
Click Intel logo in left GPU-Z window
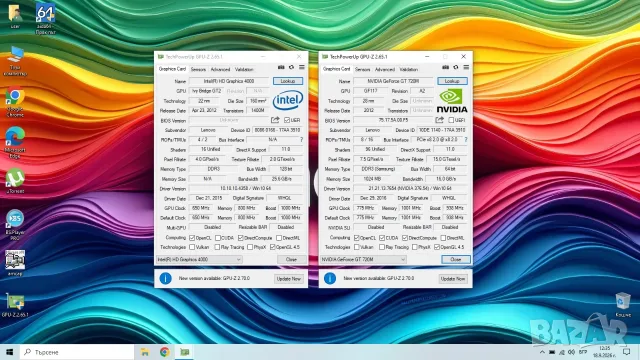click(x=288, y=100)
